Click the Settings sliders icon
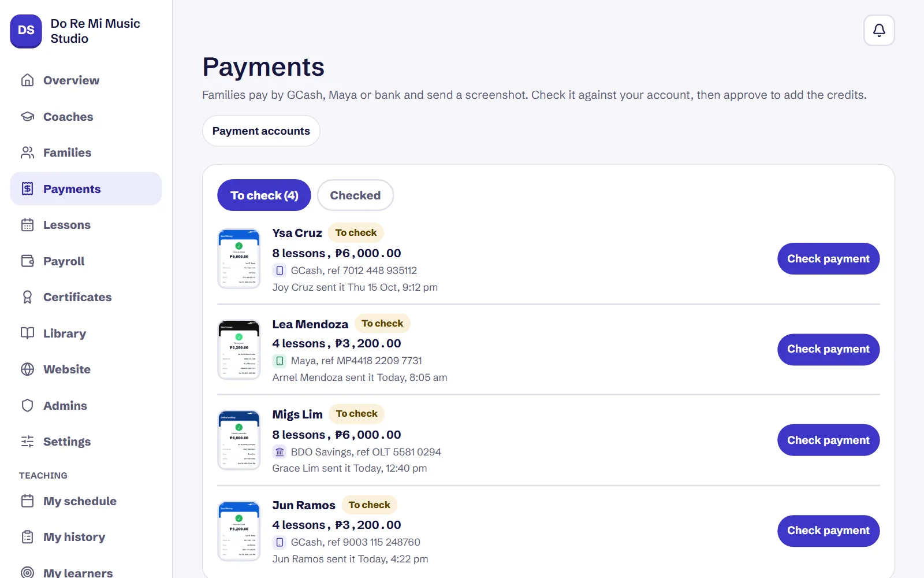The width and height of the screenshot is (924, 578). pos(27,442)
